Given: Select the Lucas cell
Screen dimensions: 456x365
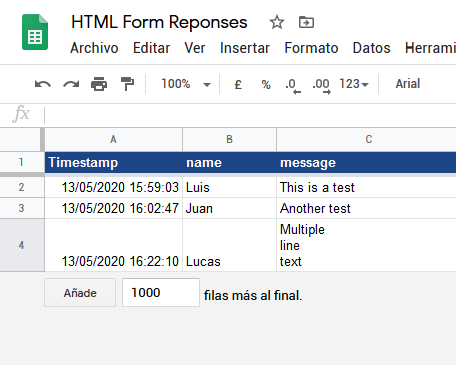Looking at the screenshot, I should pyautogui.click(x=229, y=245).
